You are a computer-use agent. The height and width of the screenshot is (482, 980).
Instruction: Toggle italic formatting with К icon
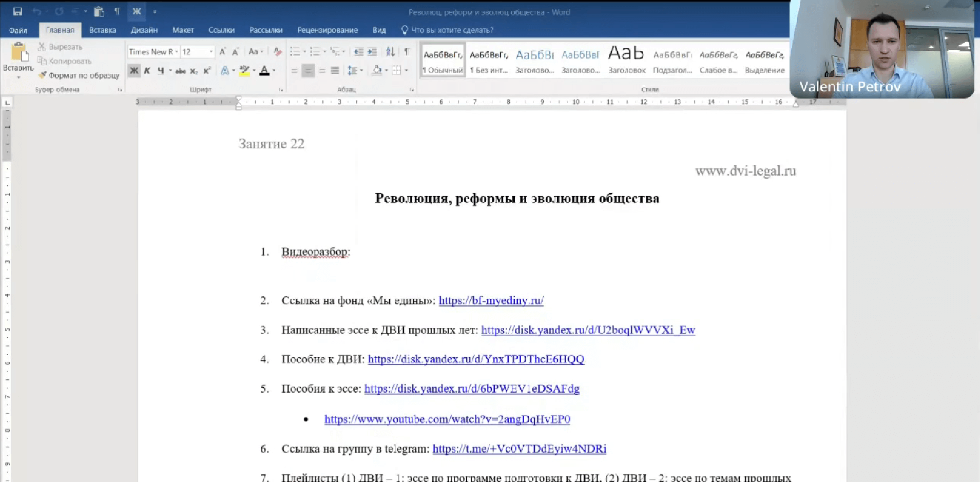click(x=147, y=71)
